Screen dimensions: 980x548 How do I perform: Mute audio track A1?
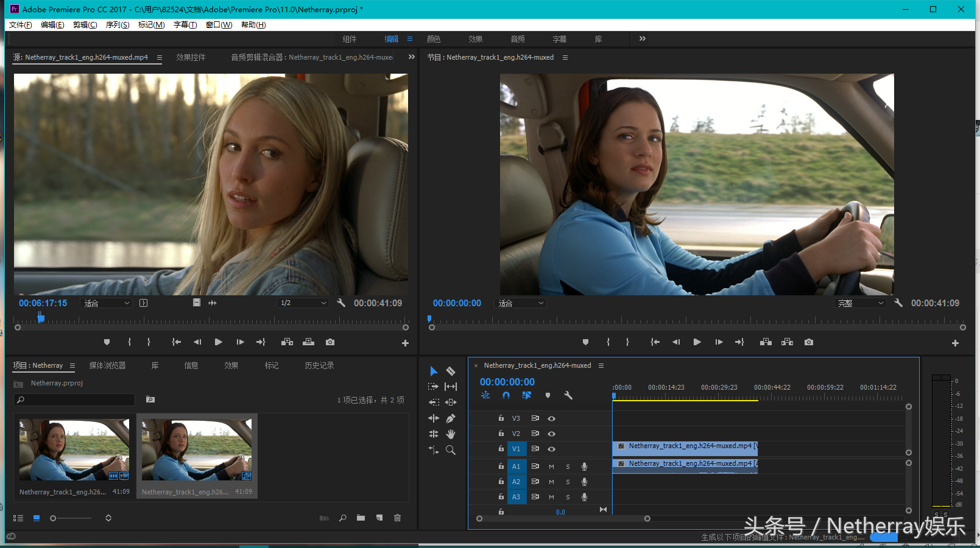[x=551, y=466]
